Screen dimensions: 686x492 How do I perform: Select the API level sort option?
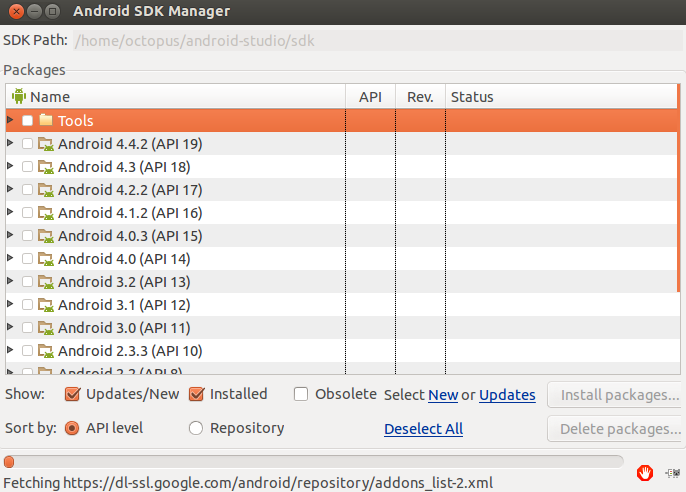click(x=72, y=428)
